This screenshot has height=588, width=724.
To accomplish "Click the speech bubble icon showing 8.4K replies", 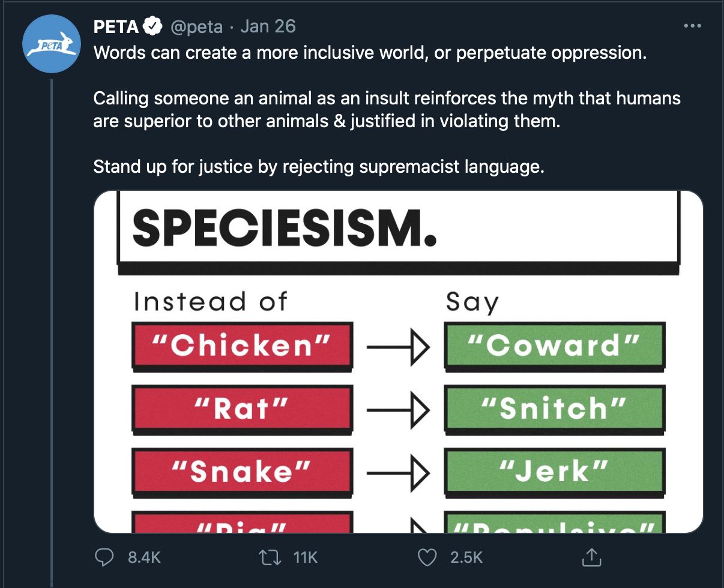I will pos(106,557).
